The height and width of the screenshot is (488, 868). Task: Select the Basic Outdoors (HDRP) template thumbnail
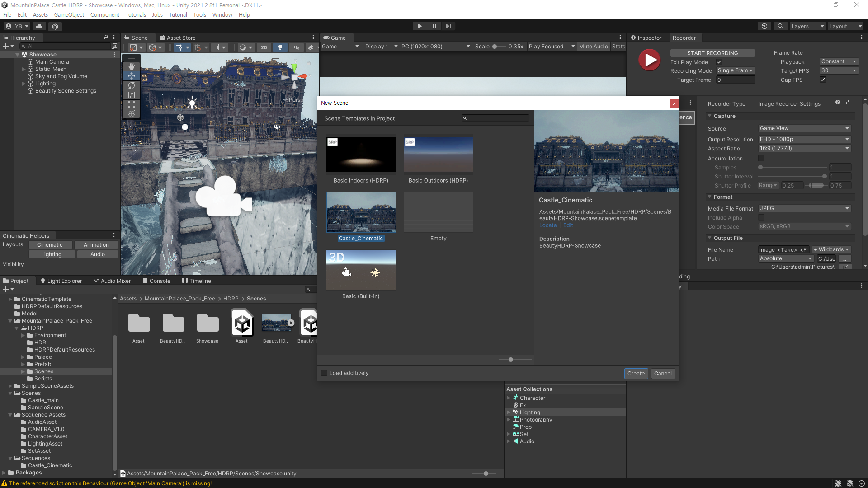(x=438, y=154)
